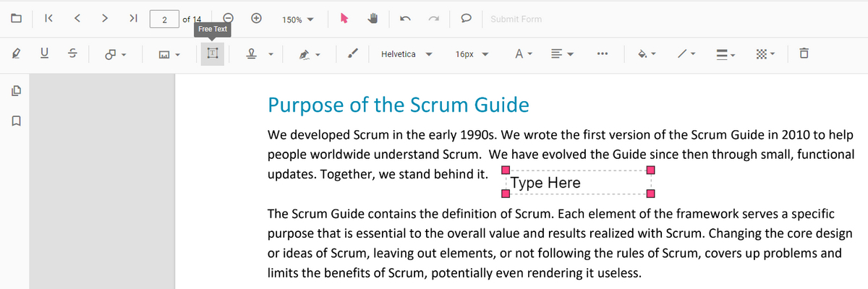The image size is (868, 289).
Task: Open the fill color bucket picker
Action: [647, 54]
